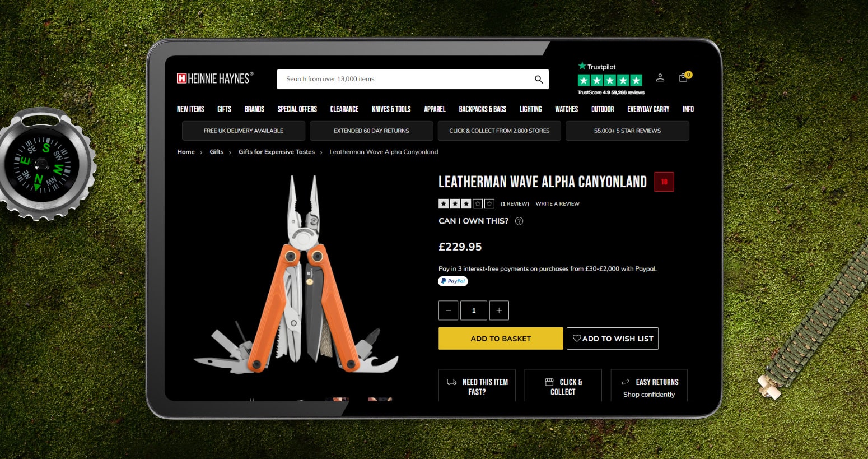Viewport: 868px width, 459px height.
Task: Click the 'Can I own this' help icon
Action: click(x=519, y=221)
